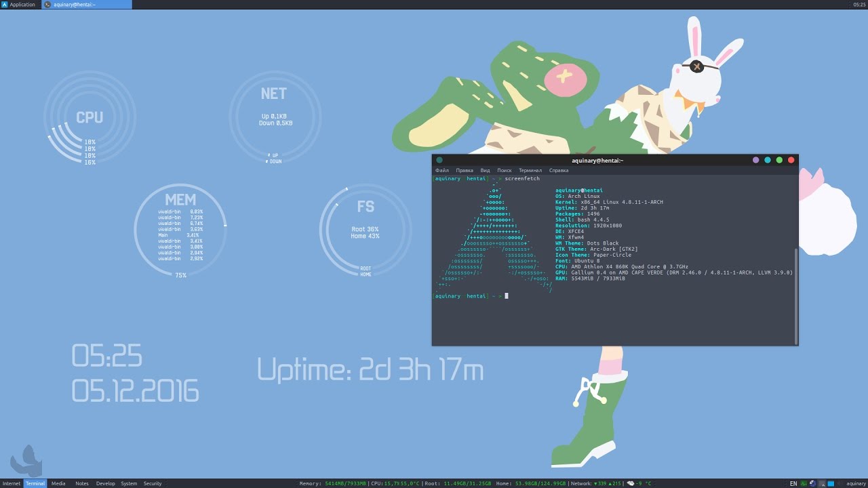Image resolution: width=868 pixels, height=488 pixels.
Task: Close the terminal with the red dot
Action: [791, 161]
